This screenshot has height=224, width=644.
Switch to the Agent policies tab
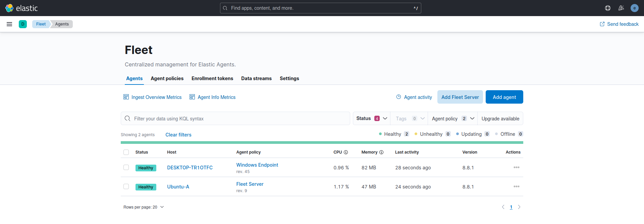(167, 78)
